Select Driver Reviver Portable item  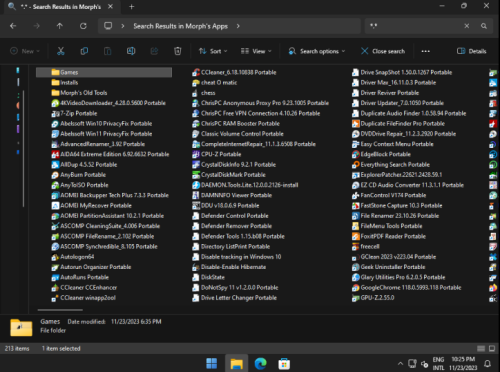click(x=385, y=93)
